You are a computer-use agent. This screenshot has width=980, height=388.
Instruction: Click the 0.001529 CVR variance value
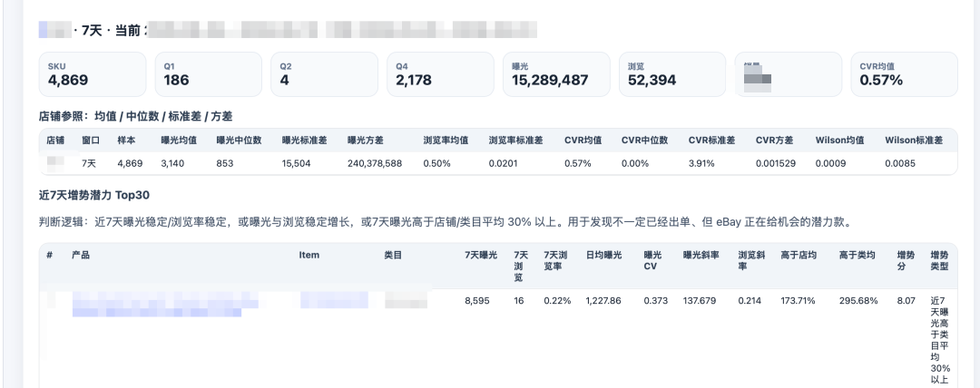click(775, 164)
